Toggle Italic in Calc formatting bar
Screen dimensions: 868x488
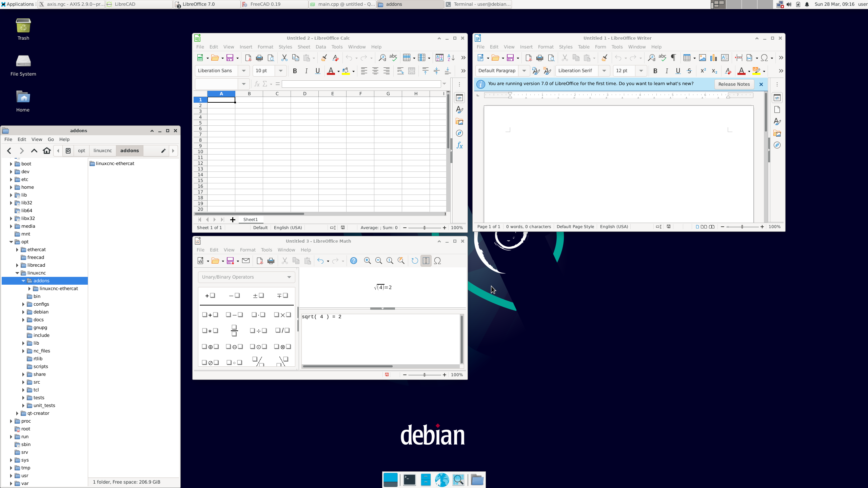(306, 71)
